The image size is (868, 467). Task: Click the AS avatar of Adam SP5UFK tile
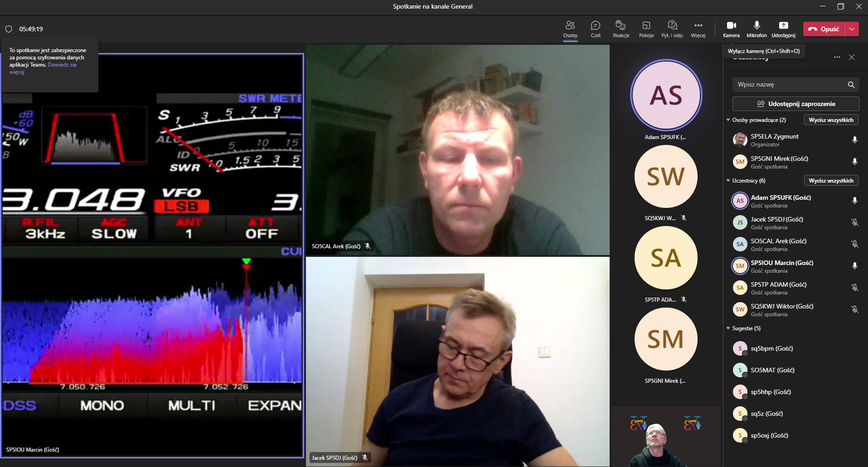click(666, 95)
